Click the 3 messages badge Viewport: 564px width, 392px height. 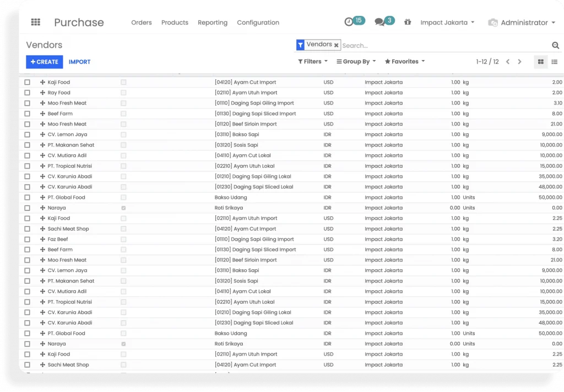tap(389, 20)
